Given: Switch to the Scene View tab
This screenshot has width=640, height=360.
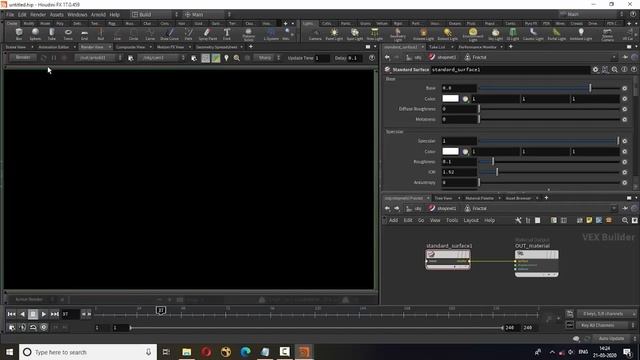Looking at the screenshot, I should click(16, 47).
